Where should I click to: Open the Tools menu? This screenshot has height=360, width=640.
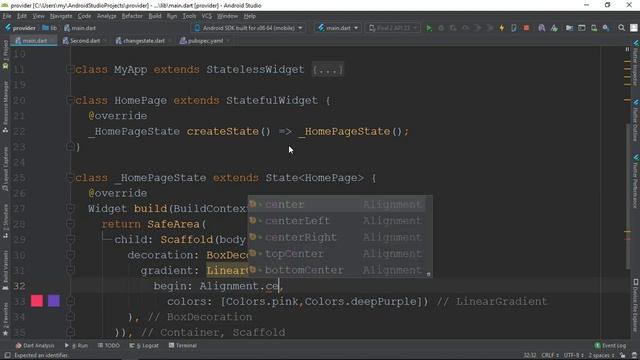(189, 16)
